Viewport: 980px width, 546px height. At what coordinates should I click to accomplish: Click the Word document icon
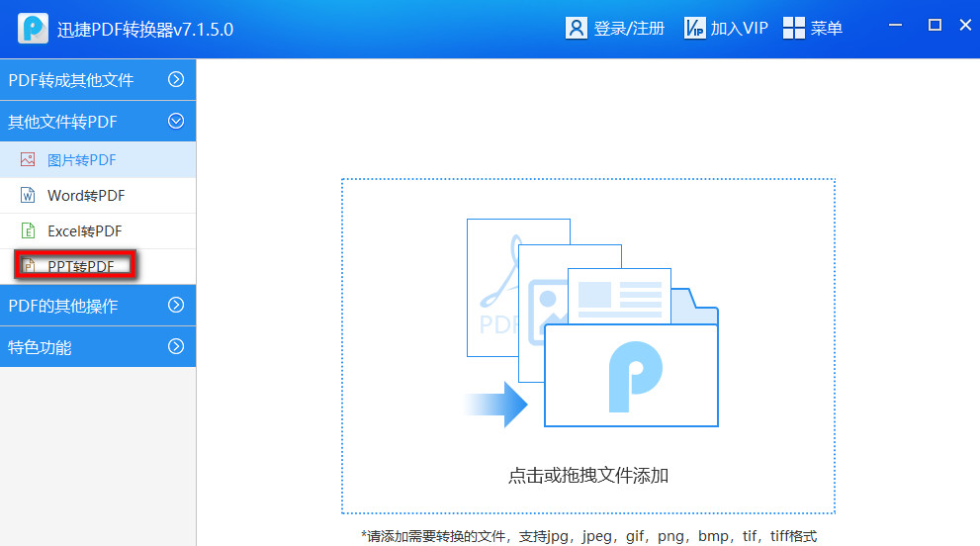tap(28, 195)
